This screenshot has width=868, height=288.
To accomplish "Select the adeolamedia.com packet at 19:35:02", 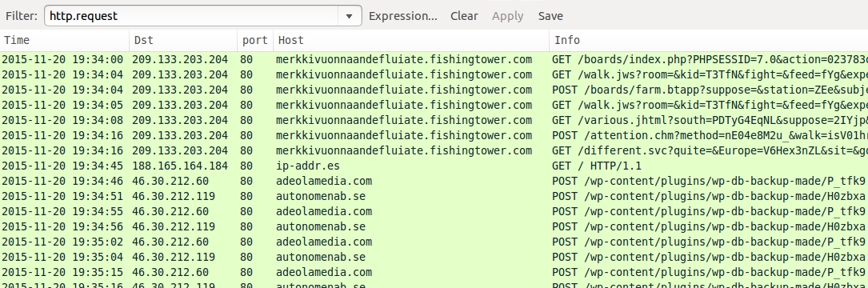I will pyautogui.click(x=434, y=242).
